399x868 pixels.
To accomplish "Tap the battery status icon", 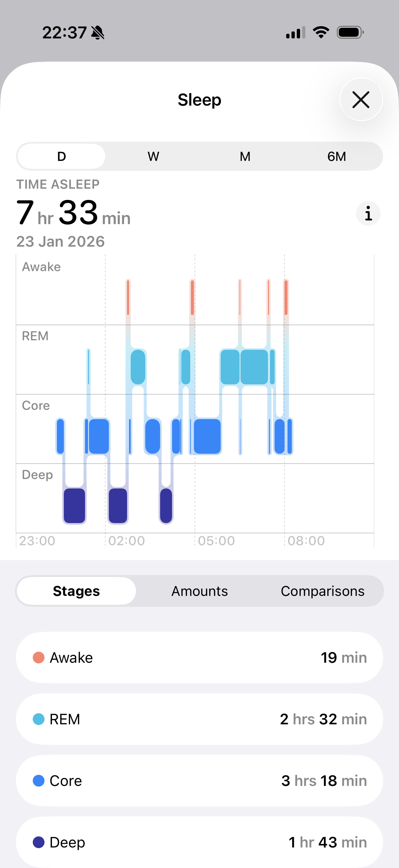I will (350, 33).
